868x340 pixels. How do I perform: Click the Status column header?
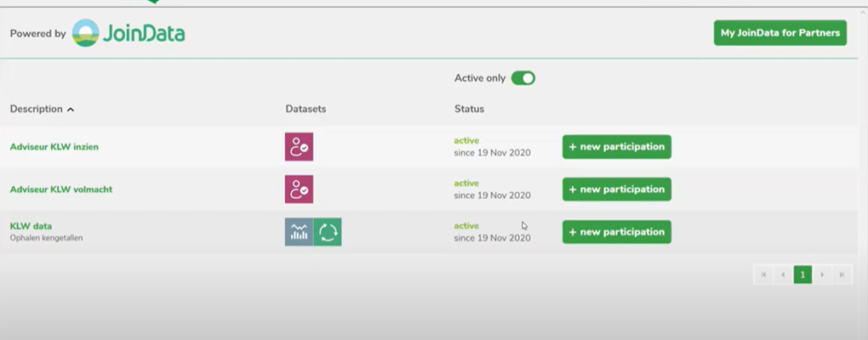pos(469,109)
